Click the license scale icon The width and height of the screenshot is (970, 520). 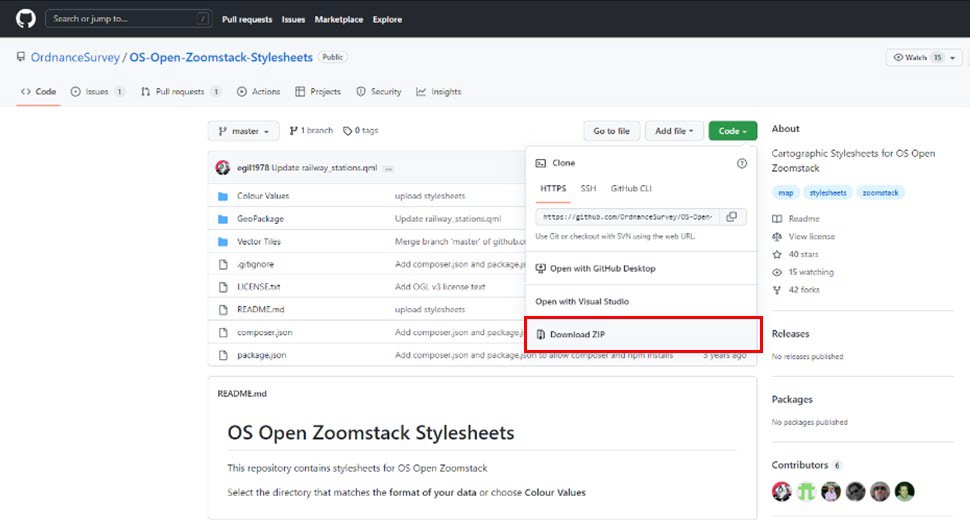point(777,237)
